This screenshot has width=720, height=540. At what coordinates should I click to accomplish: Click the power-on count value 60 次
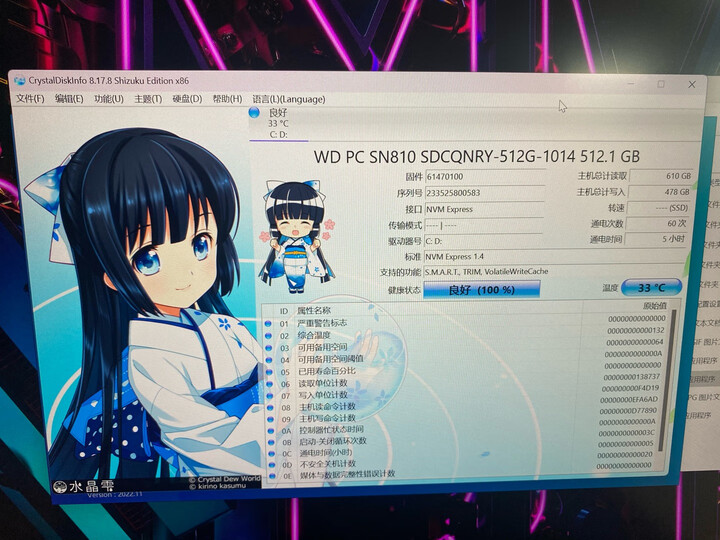point(657,223)
